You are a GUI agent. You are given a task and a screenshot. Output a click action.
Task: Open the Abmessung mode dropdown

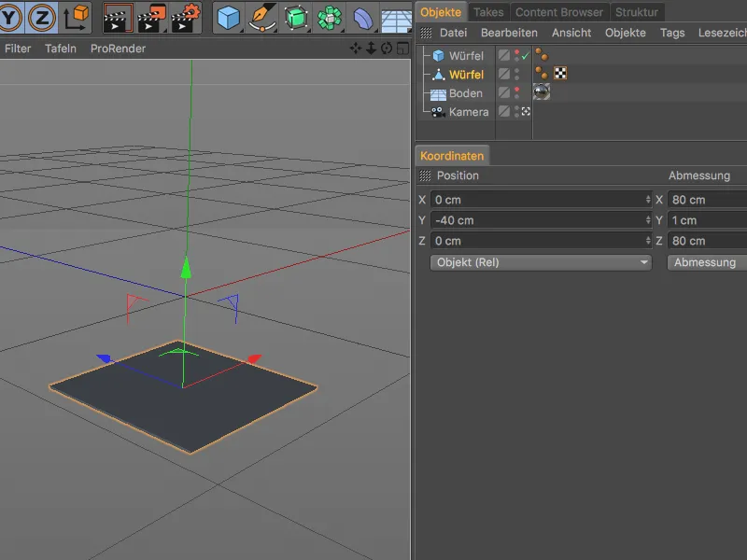pyautogui.click(x=707, y=262)
